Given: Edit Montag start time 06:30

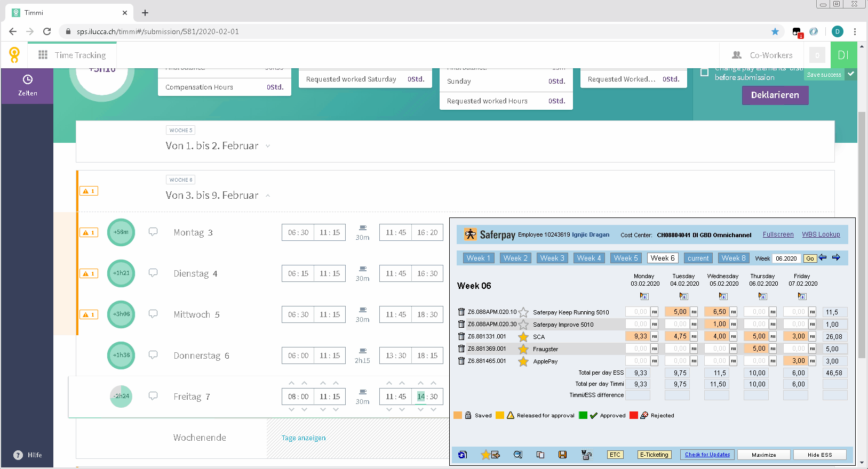Looking at the screenshot, I should coord(298,232).
